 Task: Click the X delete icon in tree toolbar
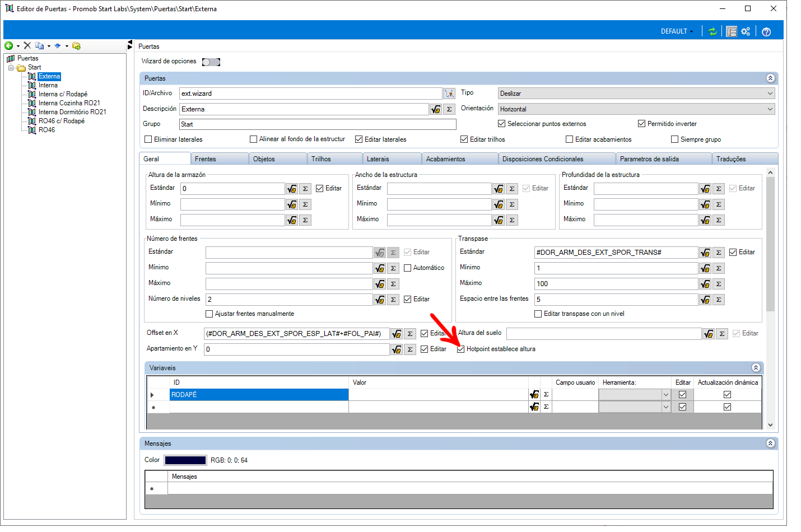27,46
